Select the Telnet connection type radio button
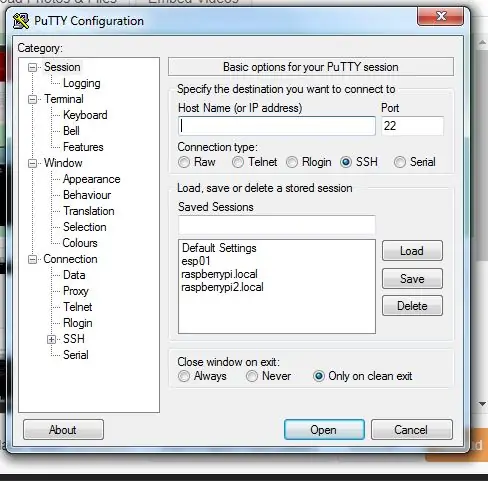This screenshot has height=481, width=488. pos(238,162)
